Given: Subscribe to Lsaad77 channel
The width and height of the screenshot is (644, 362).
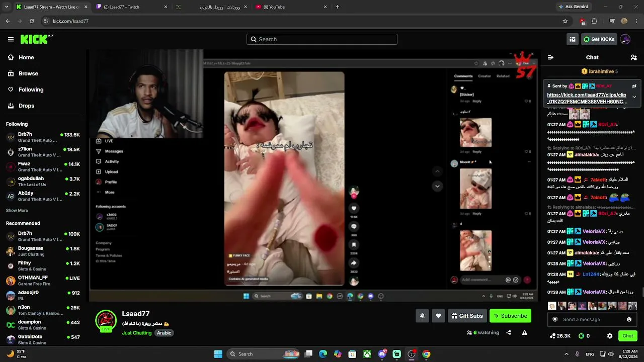Looking at the screenshot, I should point(510,316).
